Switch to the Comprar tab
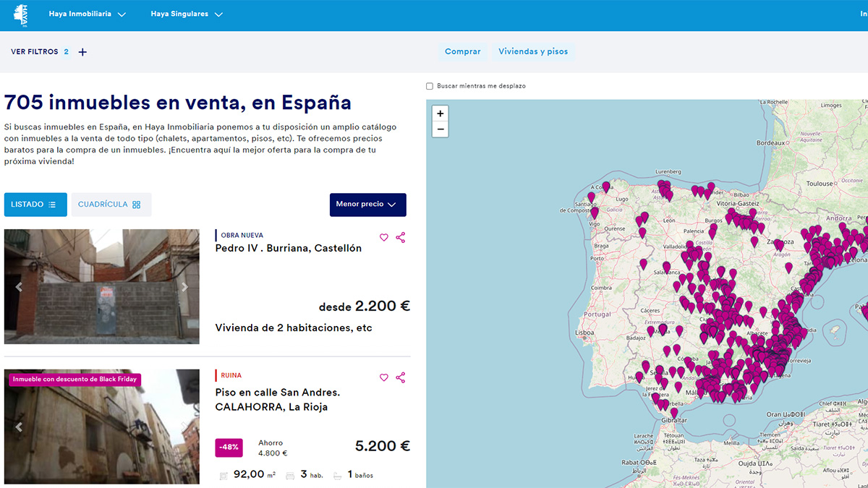Screen dimensions: 868x488 coord(462,51)
